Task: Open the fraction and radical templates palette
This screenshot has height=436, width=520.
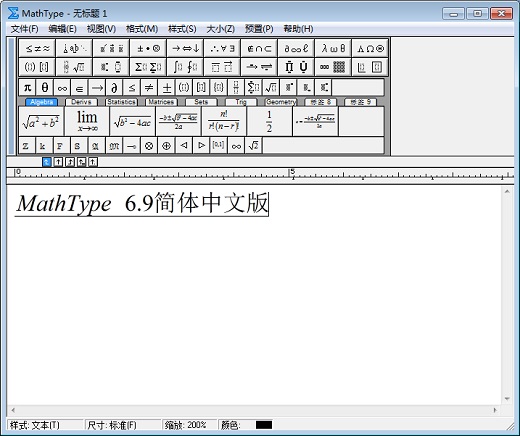Action: point(74,67)
